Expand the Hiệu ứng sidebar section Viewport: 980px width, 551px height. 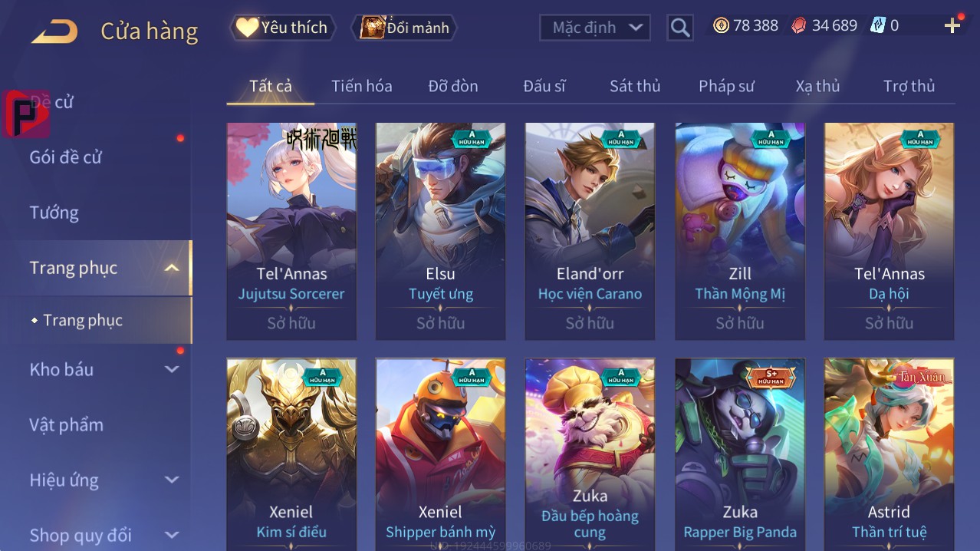[172, 480]
